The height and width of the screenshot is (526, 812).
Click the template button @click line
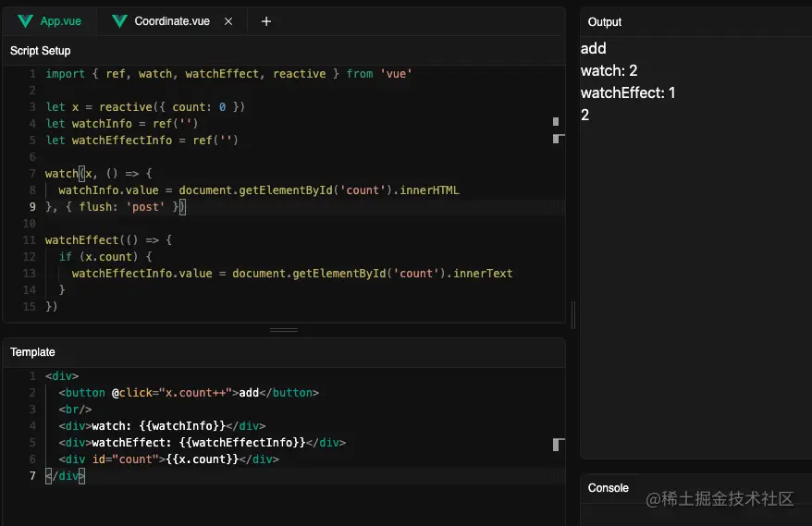click(x=189, y=393)
